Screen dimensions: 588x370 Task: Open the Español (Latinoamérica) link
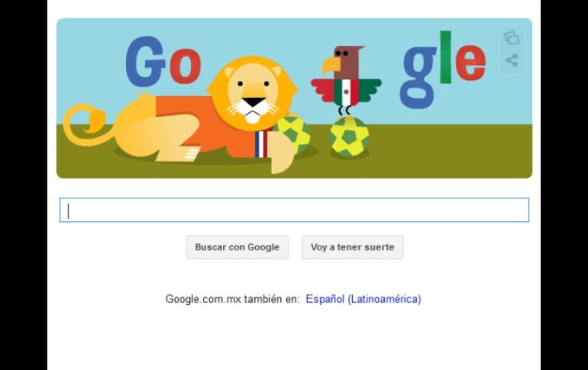363,299
